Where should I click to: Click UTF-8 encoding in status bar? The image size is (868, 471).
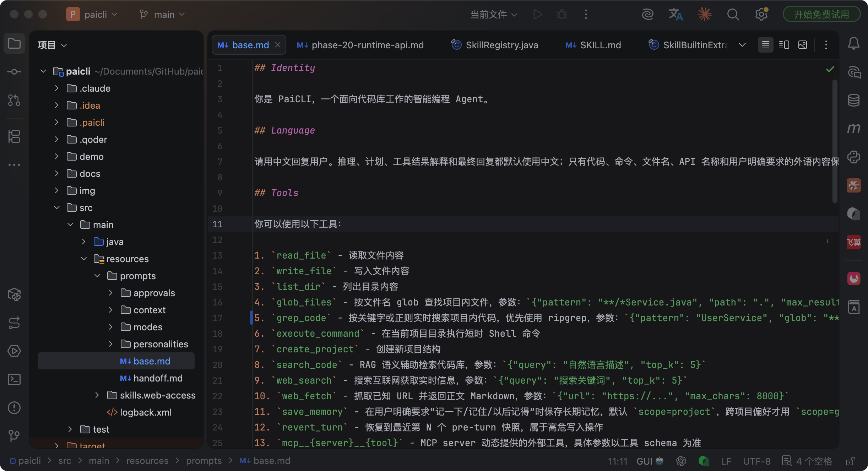tap(757, 461)
